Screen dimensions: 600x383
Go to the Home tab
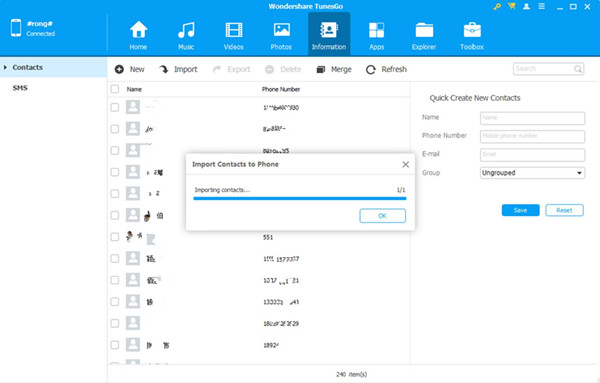pyautogui.click(x=138, y=35)
